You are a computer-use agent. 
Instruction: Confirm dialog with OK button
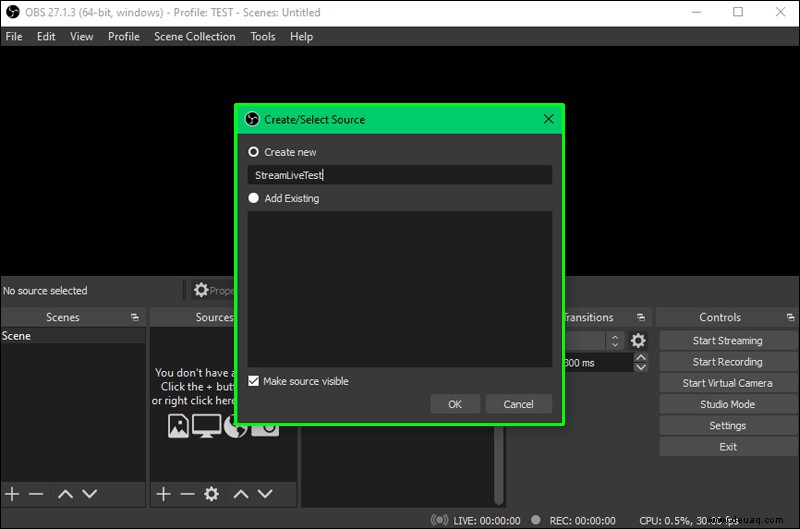(455, 404)
